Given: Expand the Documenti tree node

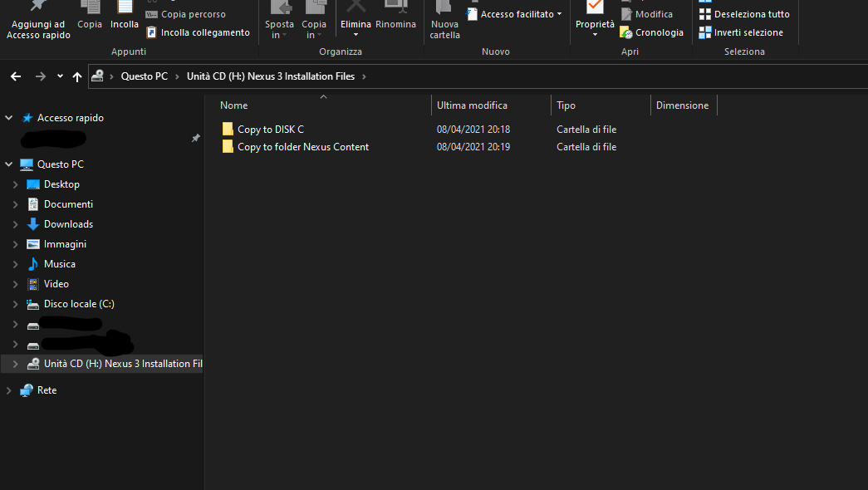Looking at the screenshot, I should [16, 204].
